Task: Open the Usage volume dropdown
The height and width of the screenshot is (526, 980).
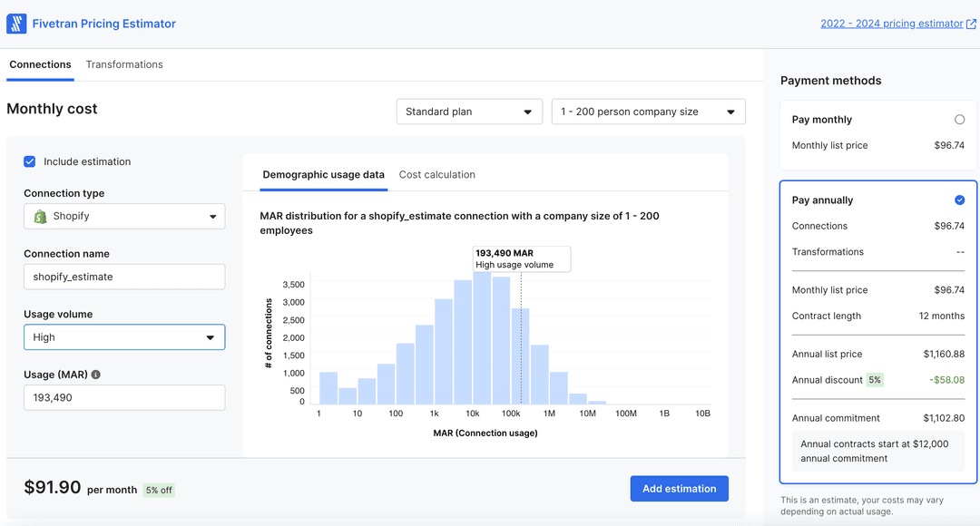Action: click(x=124, y=336)
